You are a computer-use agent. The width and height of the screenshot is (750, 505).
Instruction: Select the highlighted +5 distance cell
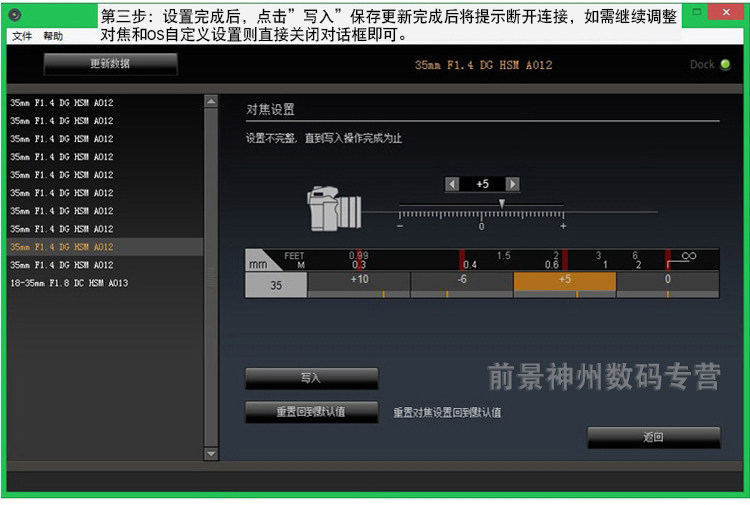[565, 285]
